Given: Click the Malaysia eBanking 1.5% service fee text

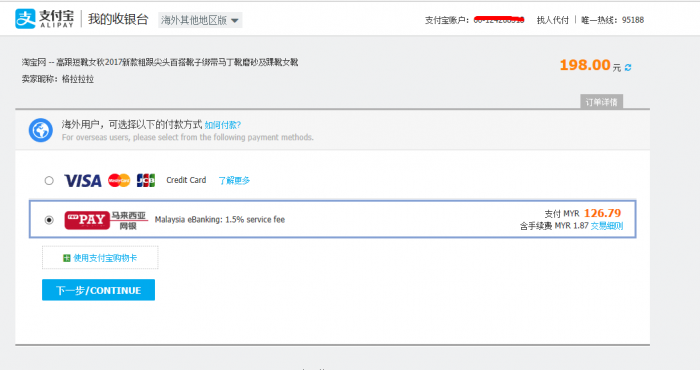Looking at the screenshot, I should pos(220,220).
